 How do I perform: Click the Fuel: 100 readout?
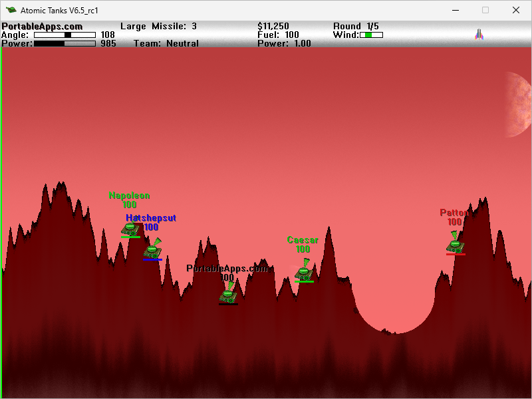tap(278, 35)
